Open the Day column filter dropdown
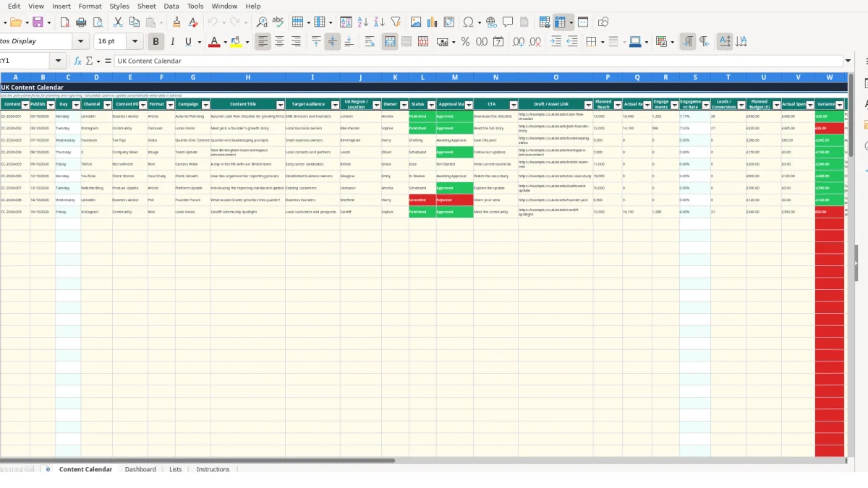Viewport: 868px width, 488px height. [x=75, y=105]
